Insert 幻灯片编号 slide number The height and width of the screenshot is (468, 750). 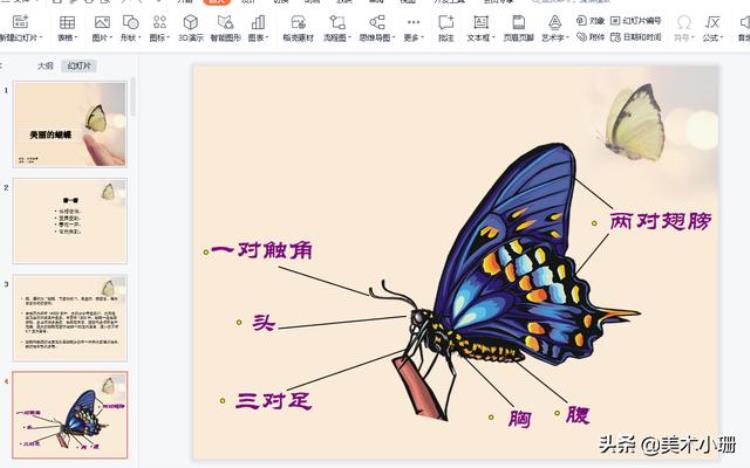[635, 20]
